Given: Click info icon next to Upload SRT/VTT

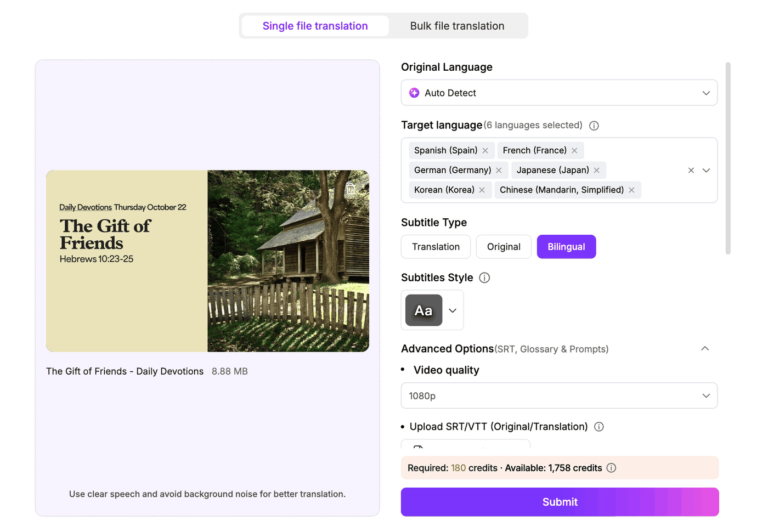Looking at the screenshot, I should pos(599,427).
